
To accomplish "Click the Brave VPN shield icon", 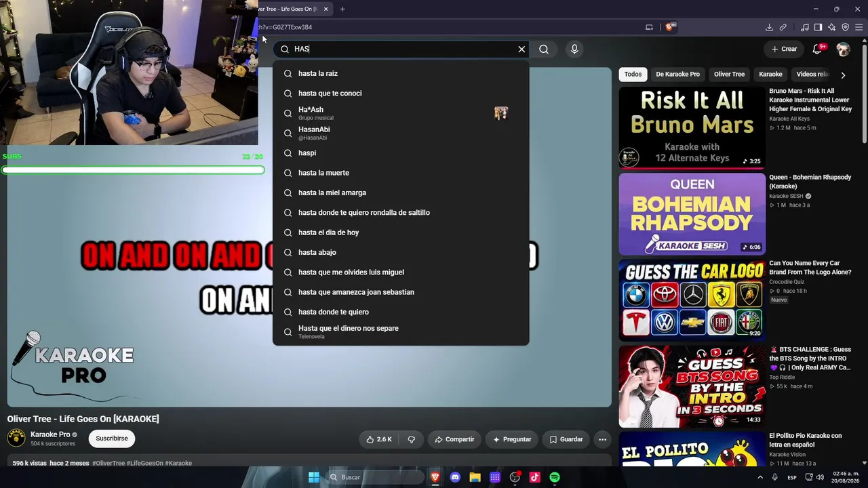I will (846, 27).
